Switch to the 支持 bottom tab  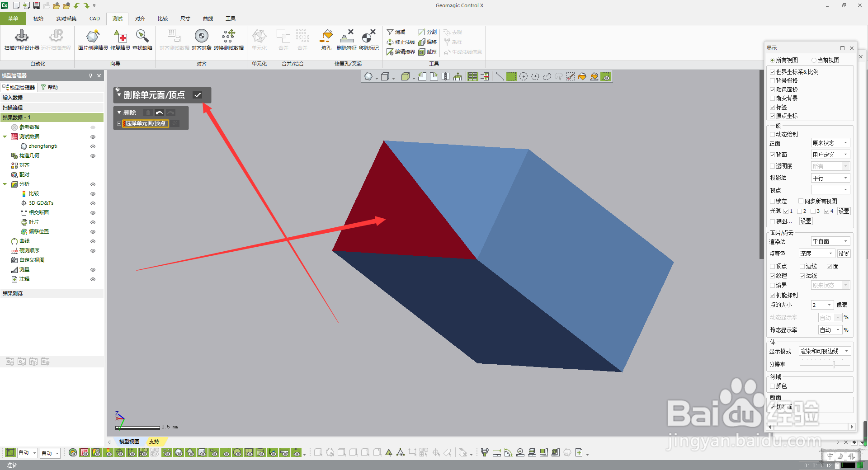point(154,442)
